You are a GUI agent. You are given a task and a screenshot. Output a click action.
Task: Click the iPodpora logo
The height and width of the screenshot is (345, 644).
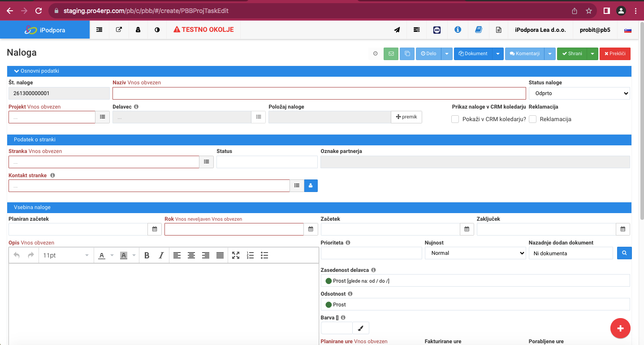point(45,30)
